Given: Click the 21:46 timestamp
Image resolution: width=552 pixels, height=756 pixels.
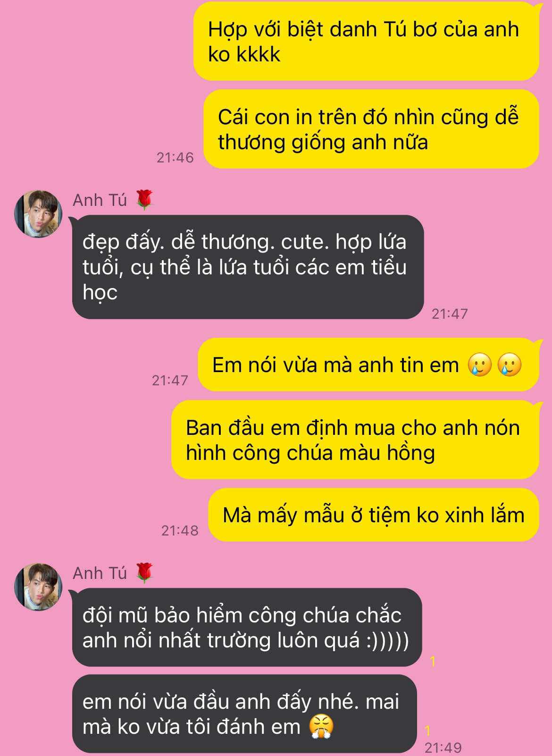Looking at the screenshot, I should 175,157.
